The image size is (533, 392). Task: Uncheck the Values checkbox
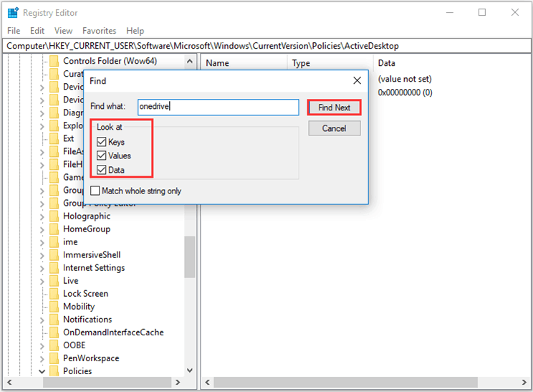[x=101, y=156]
